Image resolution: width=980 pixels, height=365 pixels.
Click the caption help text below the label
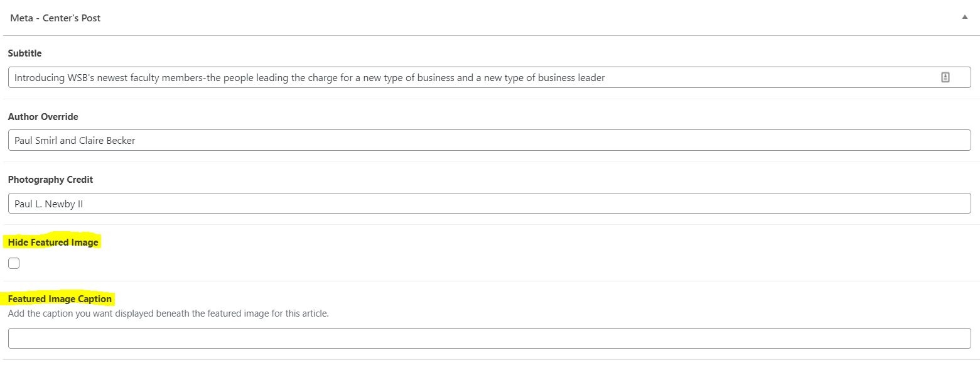coord(168,313)
